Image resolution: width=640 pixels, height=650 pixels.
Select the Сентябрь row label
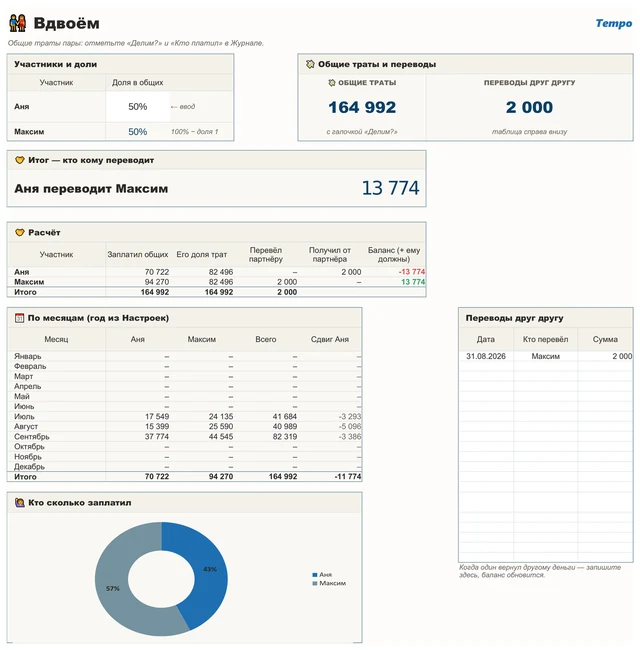click(32, 437)
